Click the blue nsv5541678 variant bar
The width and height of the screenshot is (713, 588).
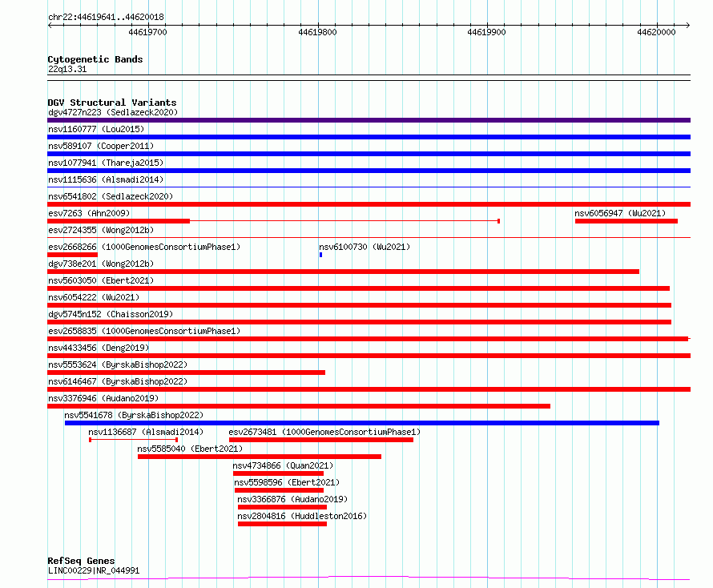tap(362, 423)
